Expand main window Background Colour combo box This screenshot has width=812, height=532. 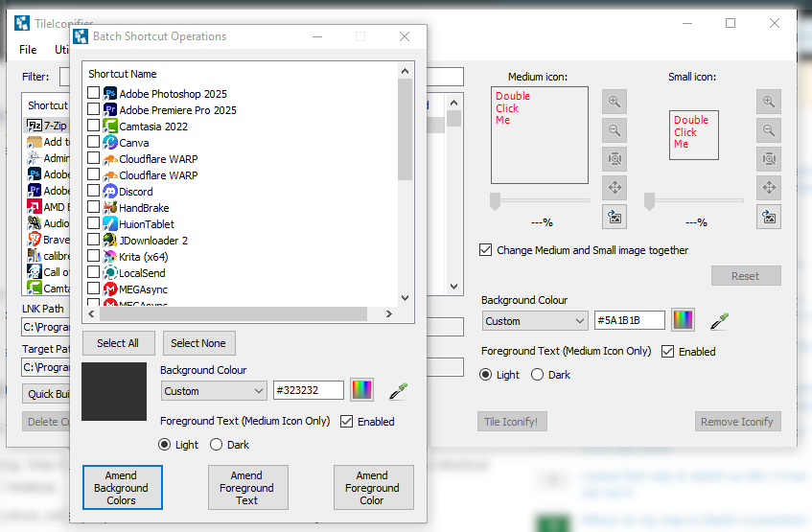pos(534,321)
